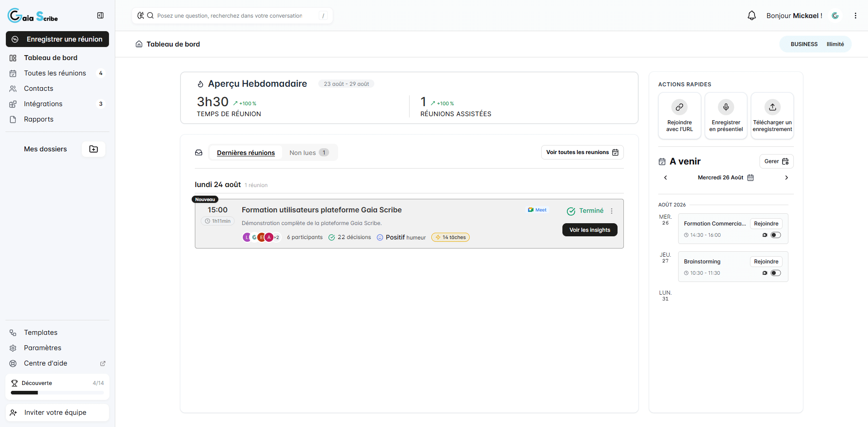
Task: Switch to Non lues tab
Action: pos(309,153)
